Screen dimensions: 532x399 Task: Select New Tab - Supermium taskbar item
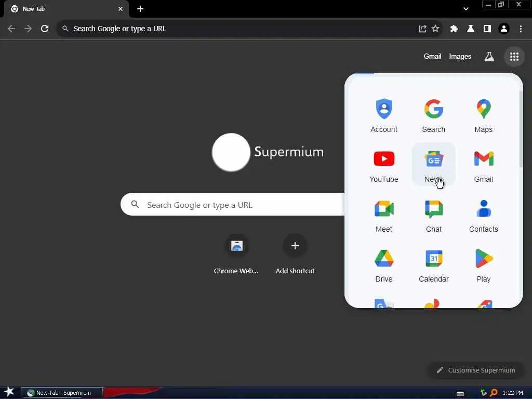click(61, 393)
